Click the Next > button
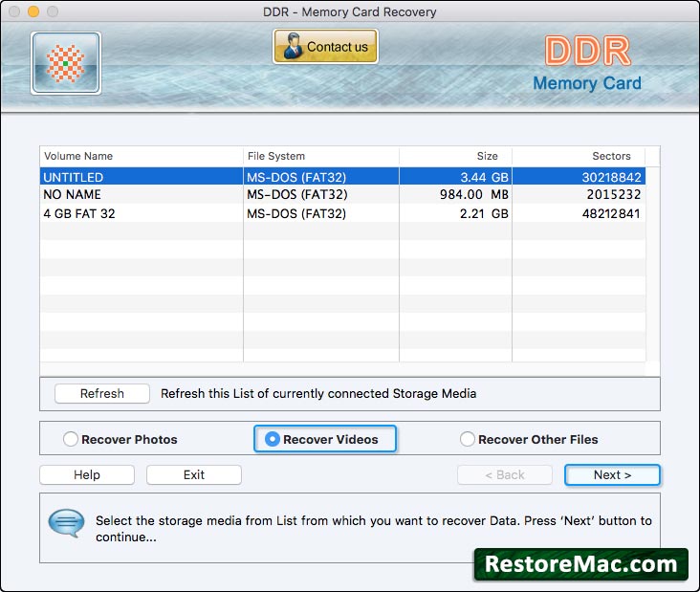This screenshot has width=700, height=592. (x=612, y=474)
